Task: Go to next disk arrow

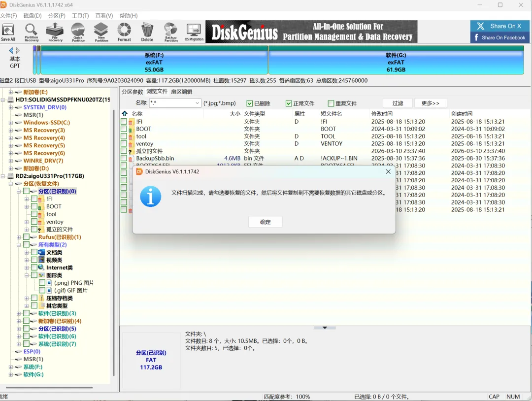Action: coord(18,51)
